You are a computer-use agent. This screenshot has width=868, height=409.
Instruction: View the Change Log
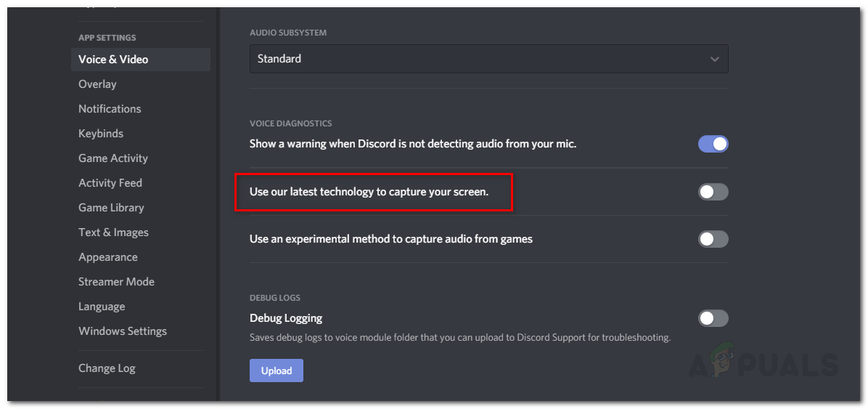coord(107,368)
